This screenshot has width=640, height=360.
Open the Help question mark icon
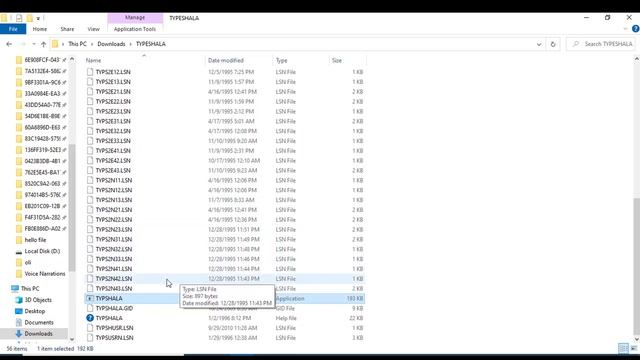[x=636, y=29]
